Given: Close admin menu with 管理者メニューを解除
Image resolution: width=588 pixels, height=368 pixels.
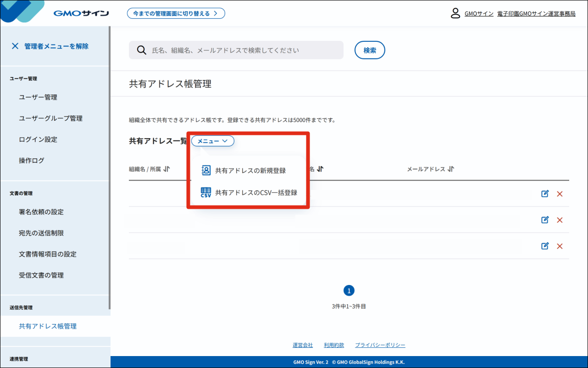Looking at the screenshot, I should click(50, 46).
